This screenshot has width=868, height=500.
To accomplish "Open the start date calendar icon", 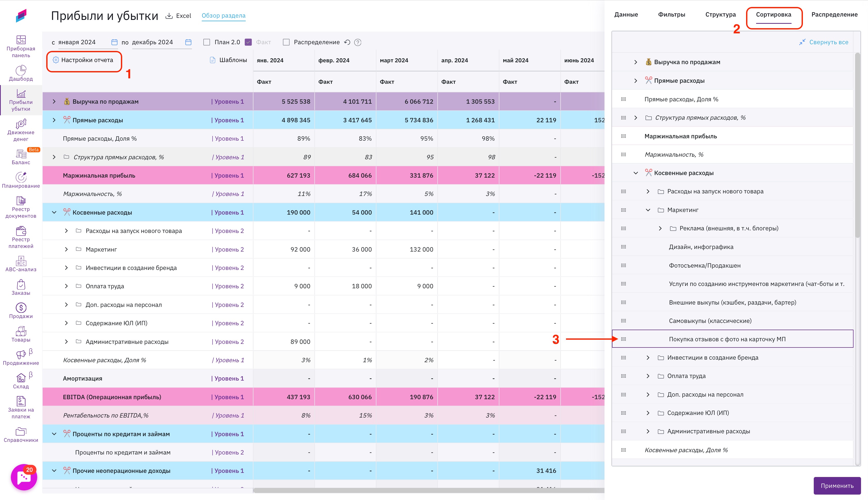I will pos(114,42).
